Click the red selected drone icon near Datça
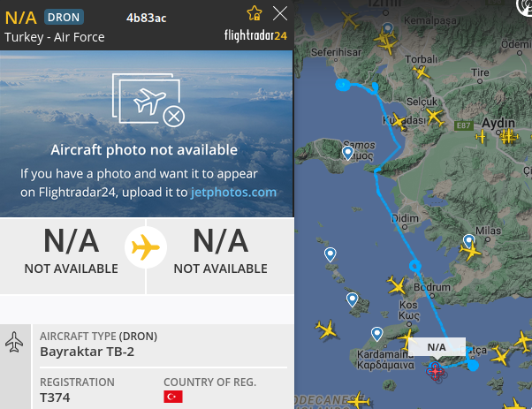The height and width of the screenshot is (409, 532). (436, 371)
